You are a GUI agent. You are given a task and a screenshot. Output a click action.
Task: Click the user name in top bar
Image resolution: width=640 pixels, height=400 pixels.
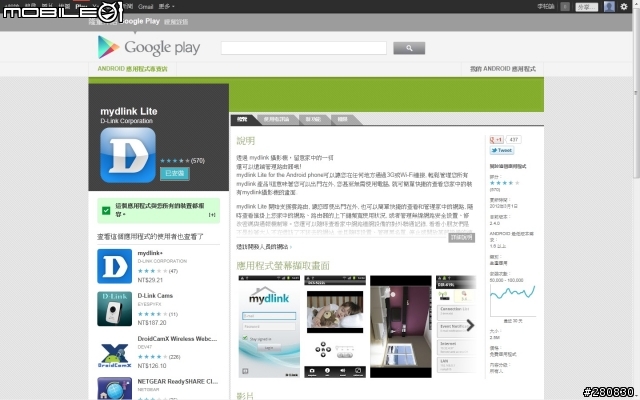coord(546,7)
